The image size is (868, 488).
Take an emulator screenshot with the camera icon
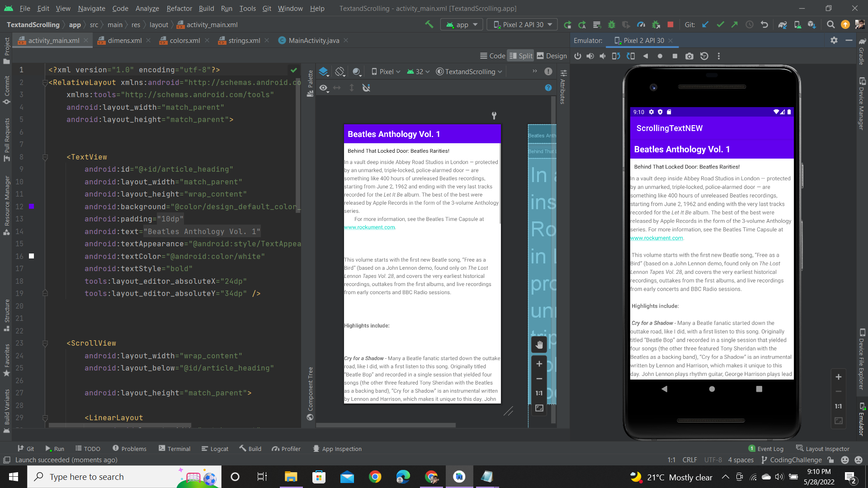[x=689, y=56]
